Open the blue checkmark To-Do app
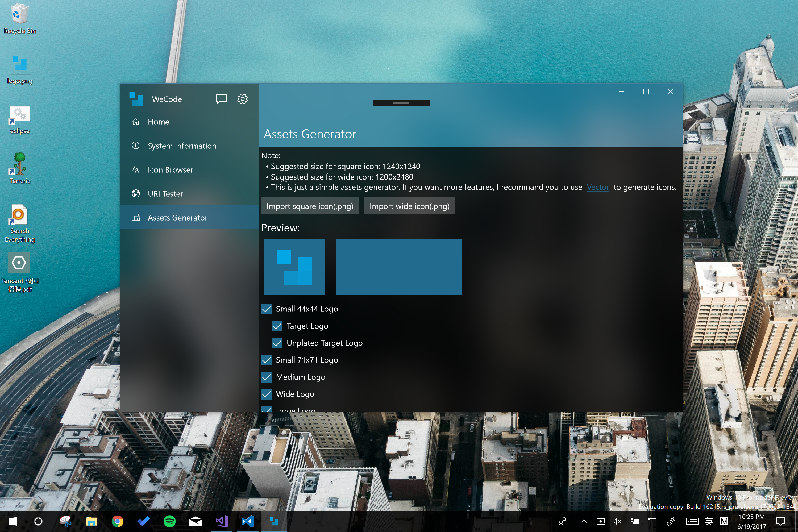The image size is (798, 532). [144, 521]
